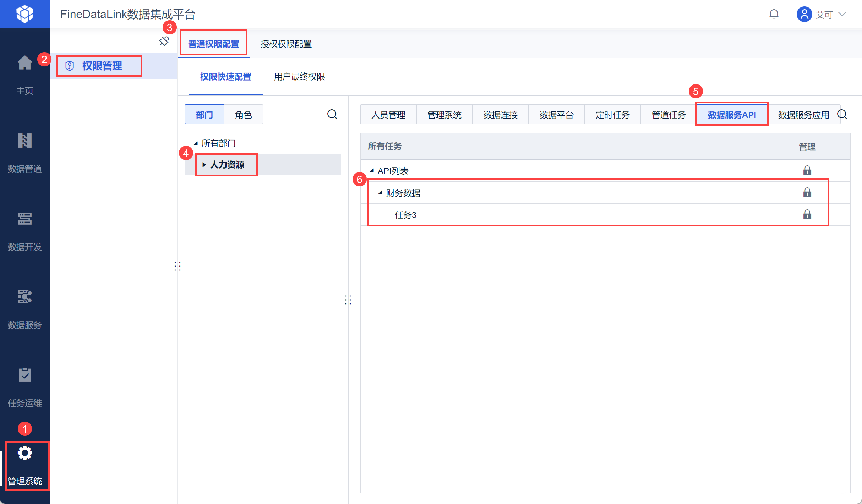Click the pin icon above 权限管理
Image resolution: width=862 pixels, height=504 pixels.
point(164,41)
